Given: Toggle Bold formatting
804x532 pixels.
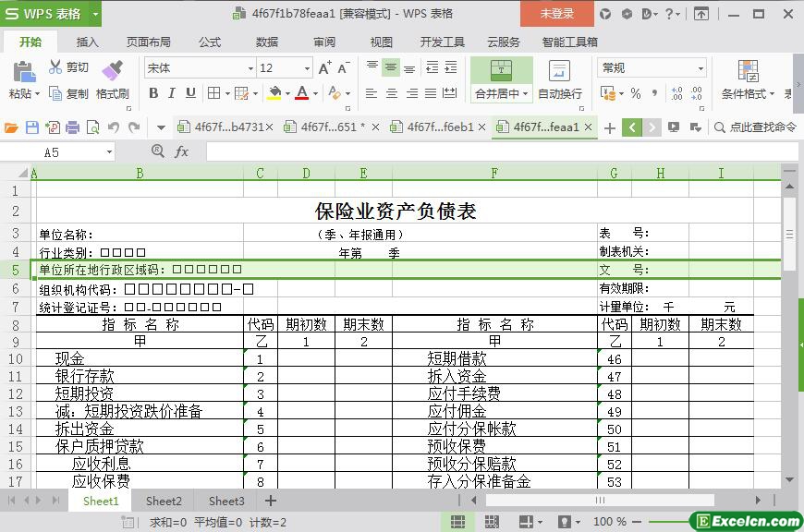Looking at the screenshot, I should click(x=153, y=92).
